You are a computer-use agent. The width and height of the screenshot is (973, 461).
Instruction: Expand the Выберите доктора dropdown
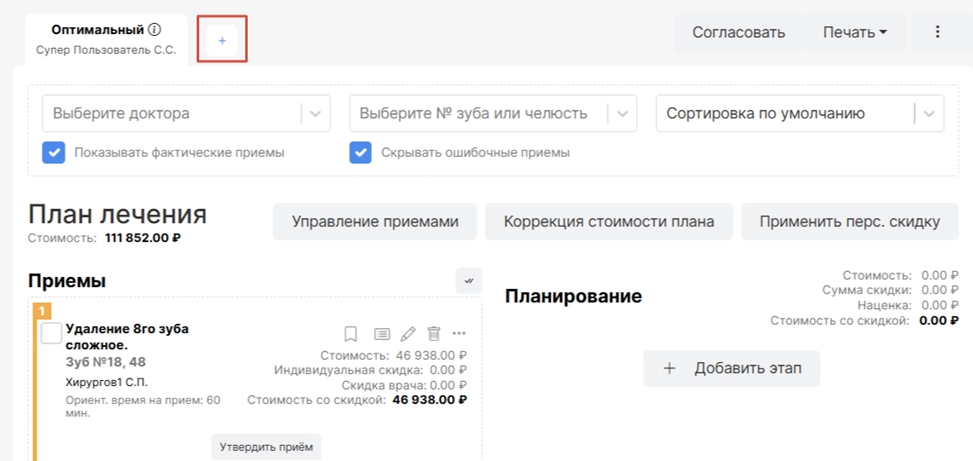click(x=316, y=114)
